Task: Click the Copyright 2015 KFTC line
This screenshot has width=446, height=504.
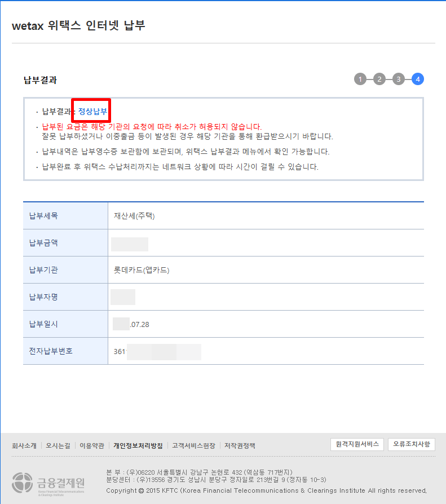Action: click(x=266, y=491)
